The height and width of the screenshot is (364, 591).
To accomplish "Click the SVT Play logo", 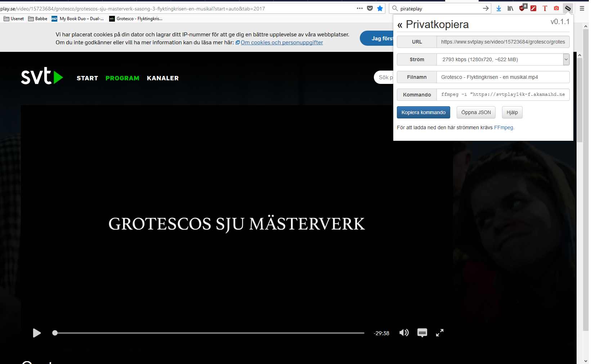I will point(42,76).
